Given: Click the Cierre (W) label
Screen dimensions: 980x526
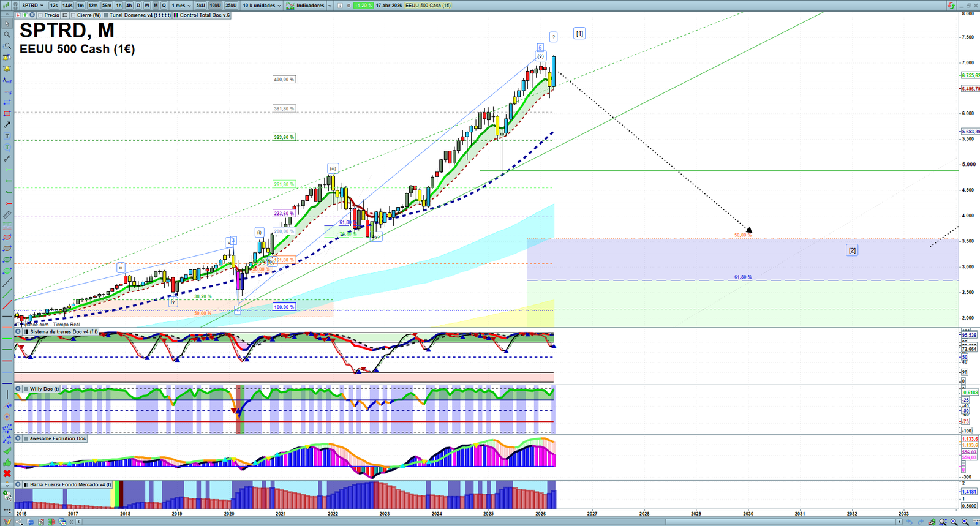Looking at the screenshot, I should [89, 15].
